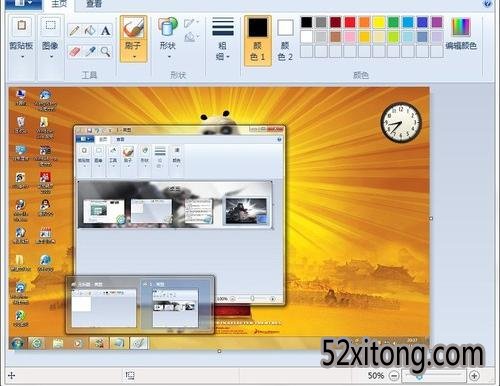Viewport: 500px width, 386px height.
Task: Switch to the View ribbon tab
Action: [x=94, y=4]
